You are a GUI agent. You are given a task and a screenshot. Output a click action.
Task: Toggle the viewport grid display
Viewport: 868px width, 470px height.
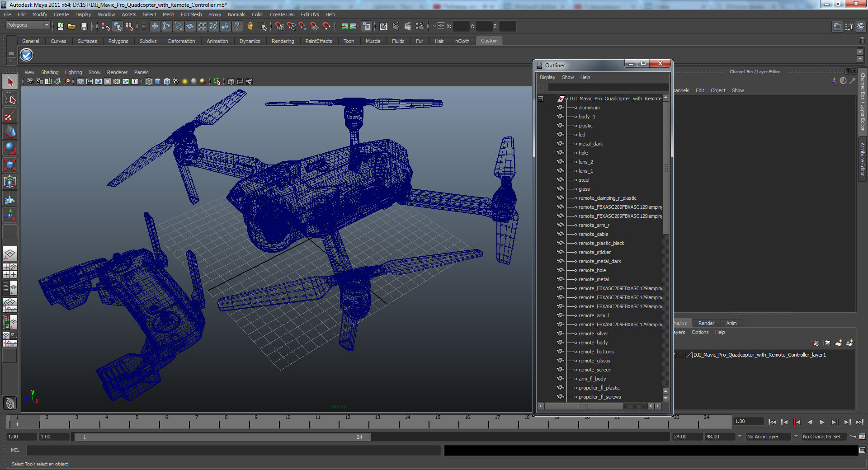(80, 81)
